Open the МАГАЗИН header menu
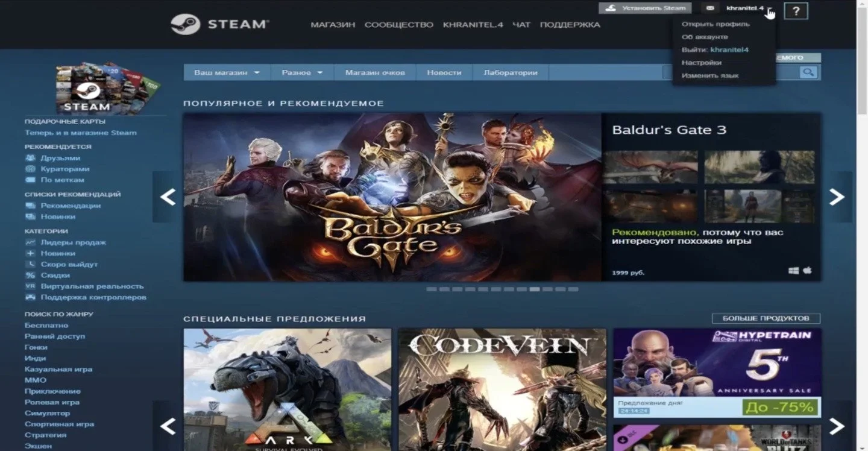This screenshot has height=451, width=868. 333,25
